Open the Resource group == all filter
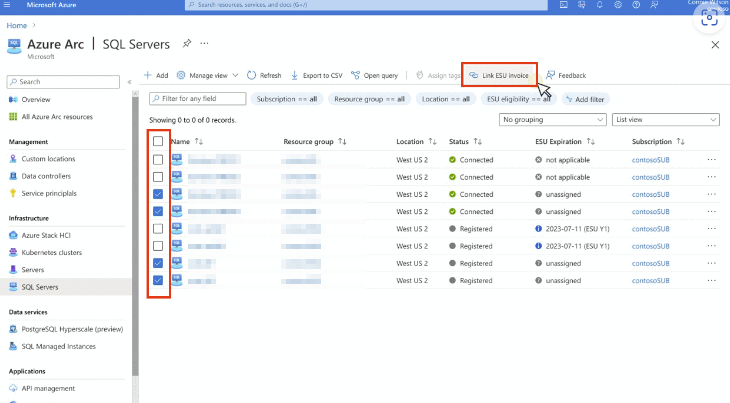730x403 pixels. 369,99
